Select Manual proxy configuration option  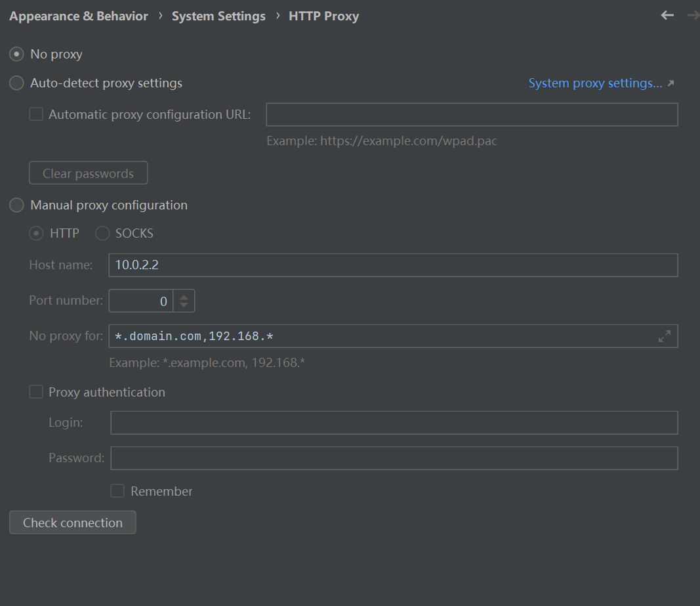[17, 206]
